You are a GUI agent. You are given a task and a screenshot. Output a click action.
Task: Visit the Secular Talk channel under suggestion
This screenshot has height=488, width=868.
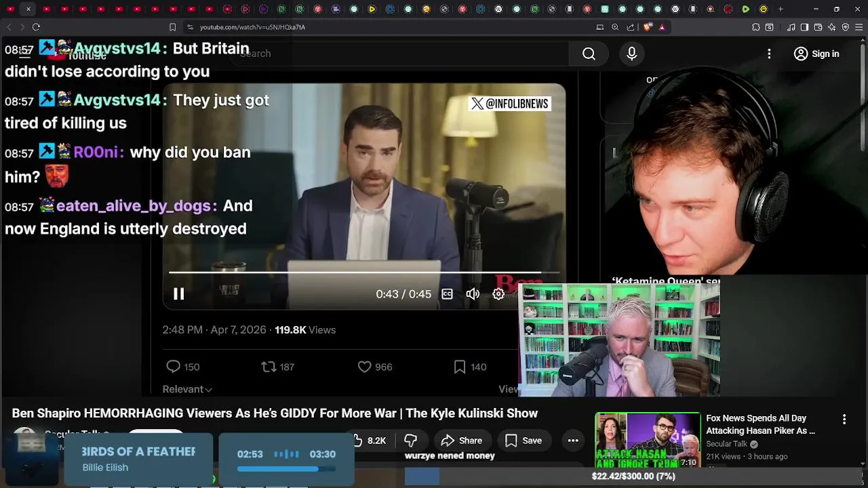[x=727, y=444]
